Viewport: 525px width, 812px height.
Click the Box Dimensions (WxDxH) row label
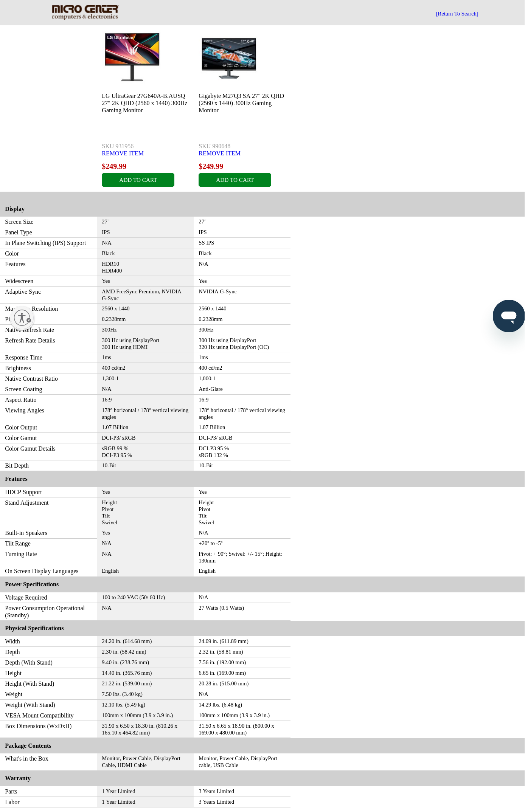[38, 726]
